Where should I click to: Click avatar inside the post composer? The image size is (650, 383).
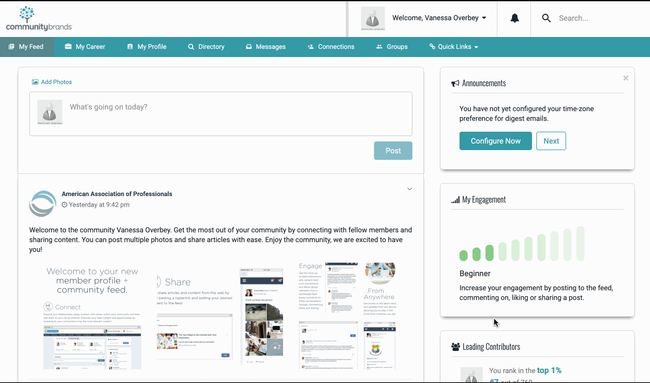(x=50, y=112)
